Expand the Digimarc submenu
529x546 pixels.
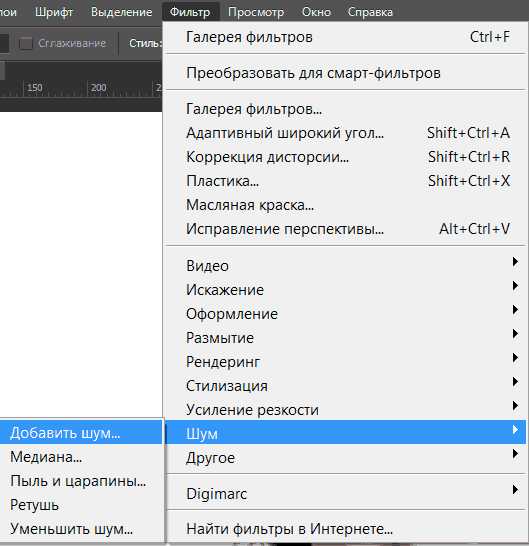[345, 493]
